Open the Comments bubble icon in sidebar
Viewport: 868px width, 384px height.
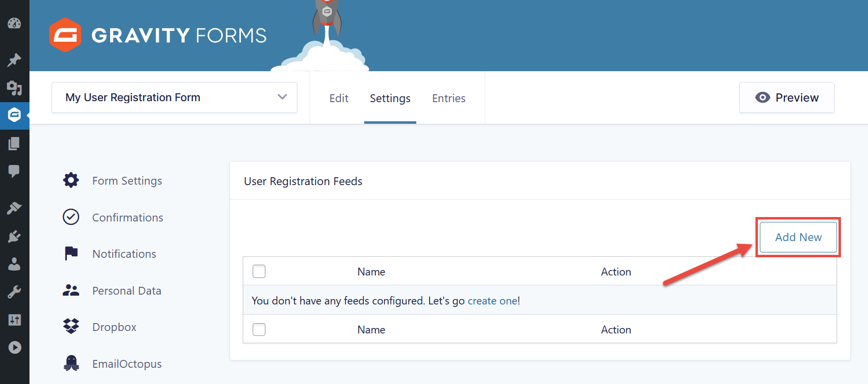tap(14, 171)
